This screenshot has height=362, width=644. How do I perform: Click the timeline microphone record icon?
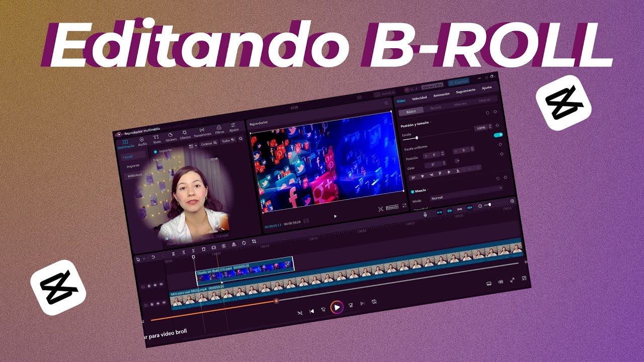pos(425,214)
